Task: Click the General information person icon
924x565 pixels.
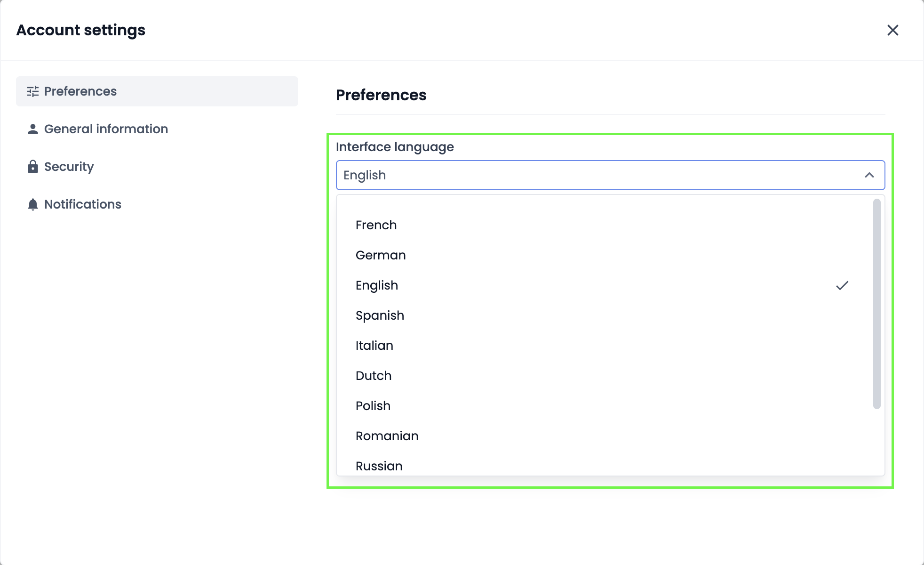Action: (x=32, y=129)
